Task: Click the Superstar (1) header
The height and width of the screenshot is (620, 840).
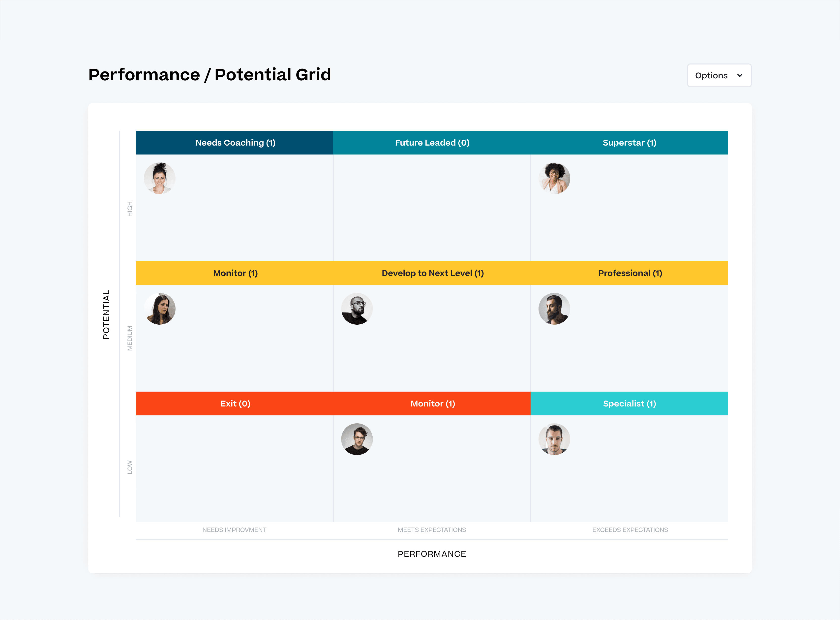Action: (629, 143)
